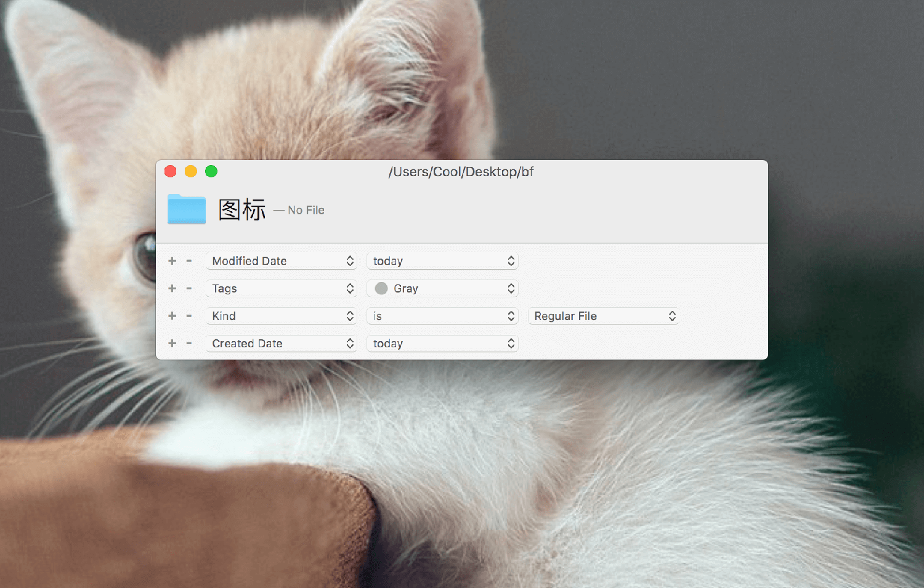The width and height of the screenshot is (924, 588).
Task: Remove the Modified Date rule row
Action: [189, 261]
